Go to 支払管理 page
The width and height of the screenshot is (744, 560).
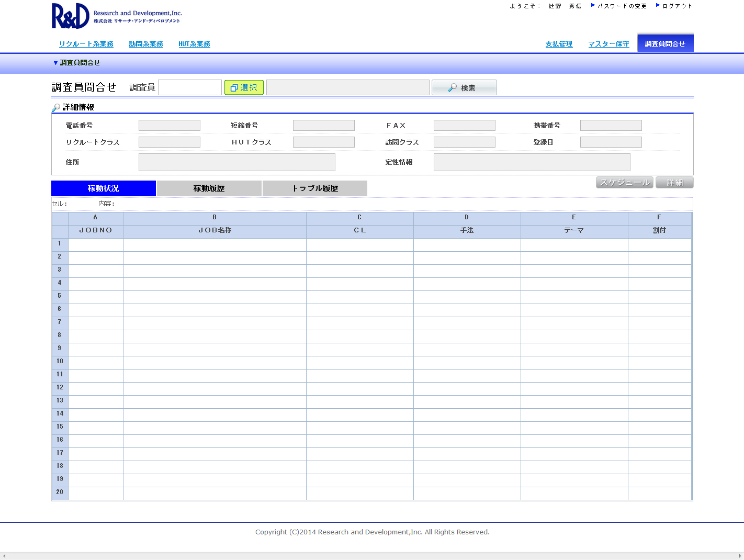tap(559, 44)
